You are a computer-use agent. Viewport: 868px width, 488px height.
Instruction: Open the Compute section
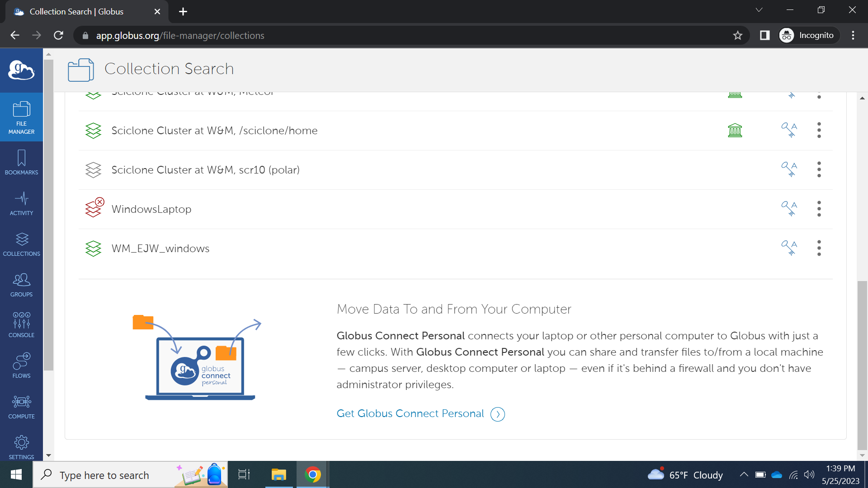coord(21,406)
